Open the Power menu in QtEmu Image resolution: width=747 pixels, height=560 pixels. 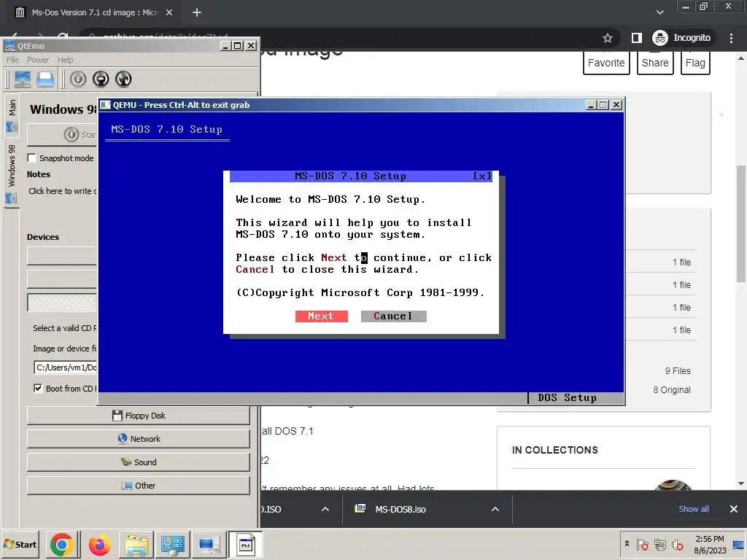[38, 60]
